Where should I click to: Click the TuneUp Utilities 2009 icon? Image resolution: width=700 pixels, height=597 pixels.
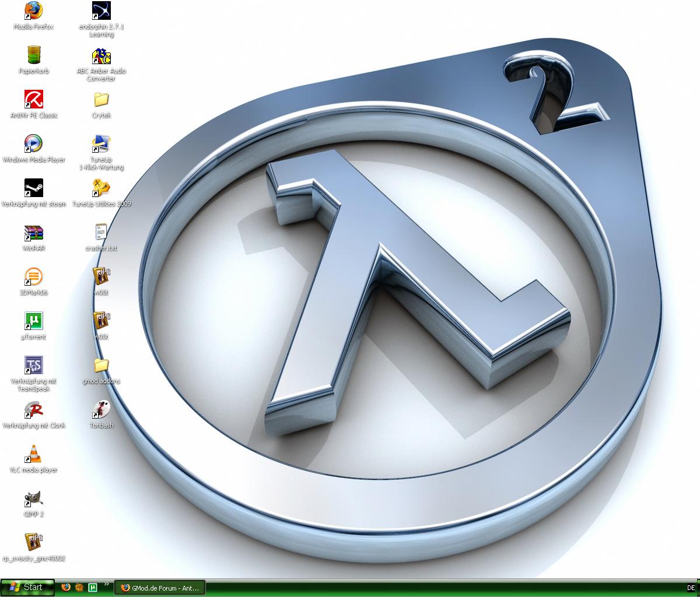pos(101,188)
